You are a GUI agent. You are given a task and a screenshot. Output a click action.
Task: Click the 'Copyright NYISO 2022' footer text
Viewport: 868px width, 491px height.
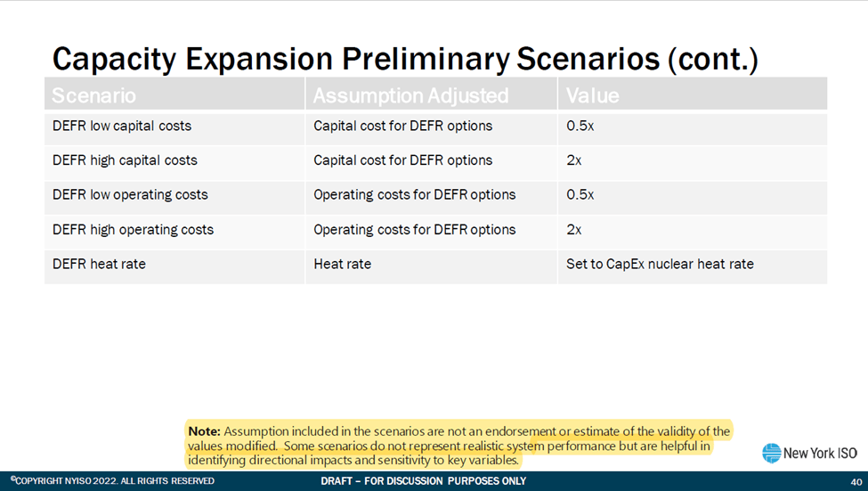tap(112, 481)
